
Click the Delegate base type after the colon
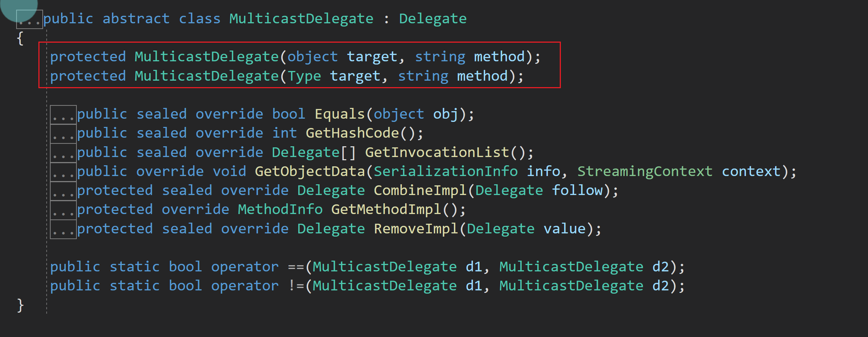pyautogui.click(x=433, y=19)
